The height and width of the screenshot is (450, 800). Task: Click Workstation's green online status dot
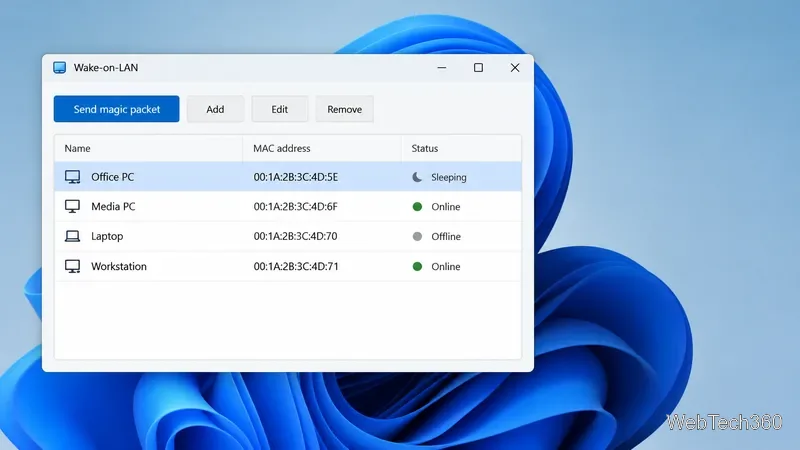[417, 266]
